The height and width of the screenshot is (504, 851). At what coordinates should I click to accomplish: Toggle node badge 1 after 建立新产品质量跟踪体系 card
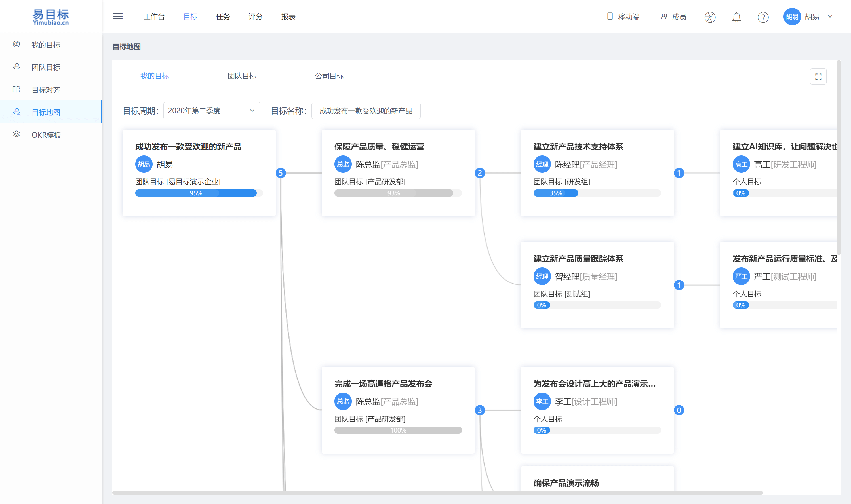click(679, 285)
